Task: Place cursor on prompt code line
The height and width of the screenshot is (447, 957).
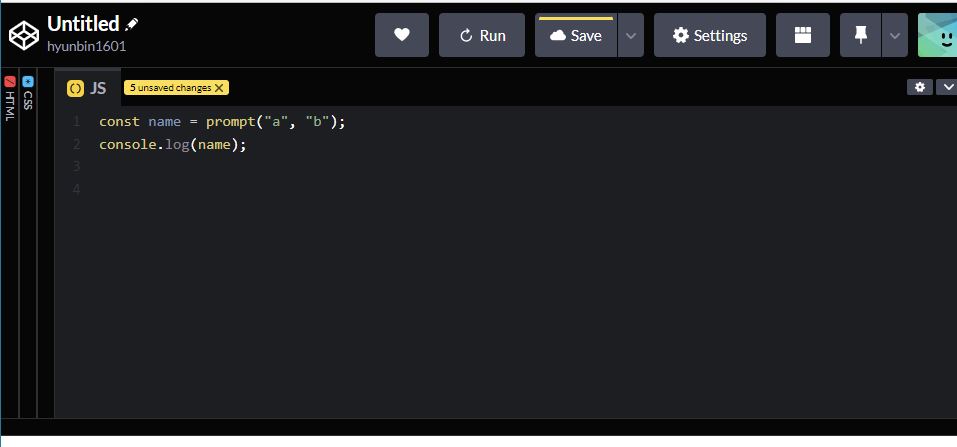Action: coord(222,122)
